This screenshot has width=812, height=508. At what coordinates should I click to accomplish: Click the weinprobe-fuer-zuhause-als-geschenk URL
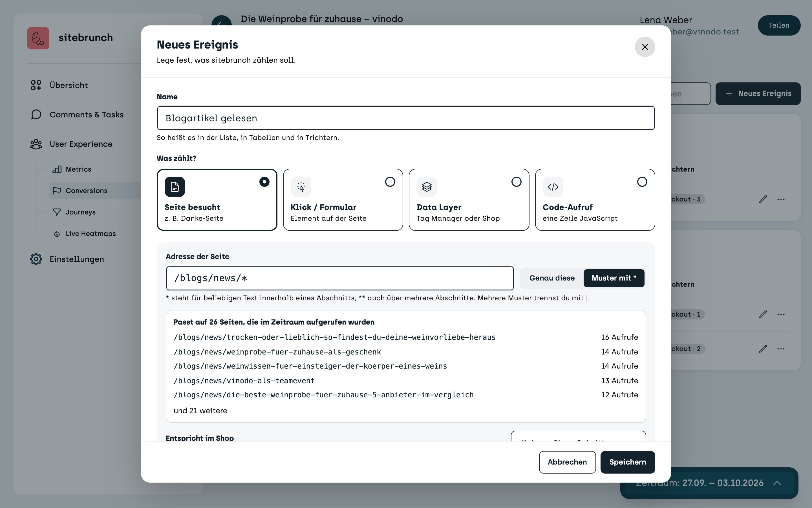tap(277, 352)
